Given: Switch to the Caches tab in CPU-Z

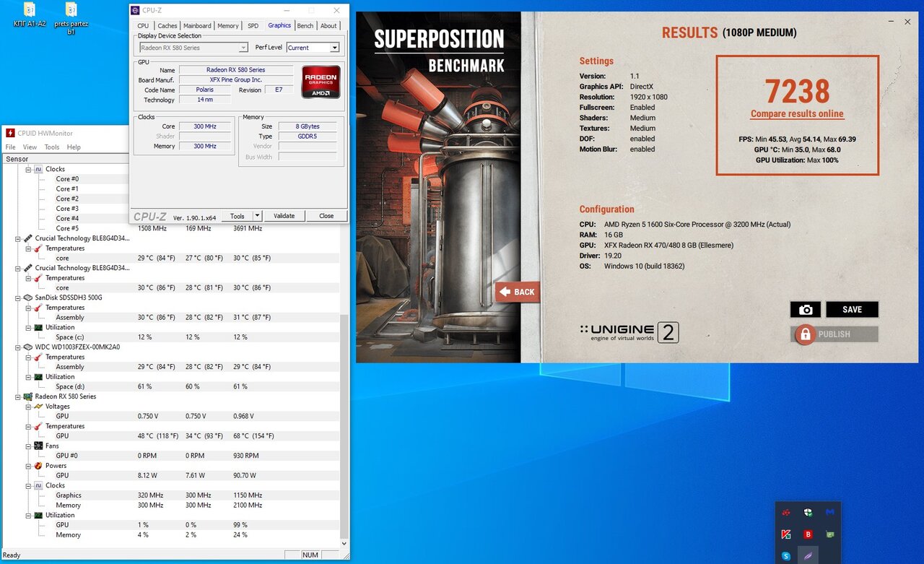Looking at the screenshot, I should click(x=167, y=25).
